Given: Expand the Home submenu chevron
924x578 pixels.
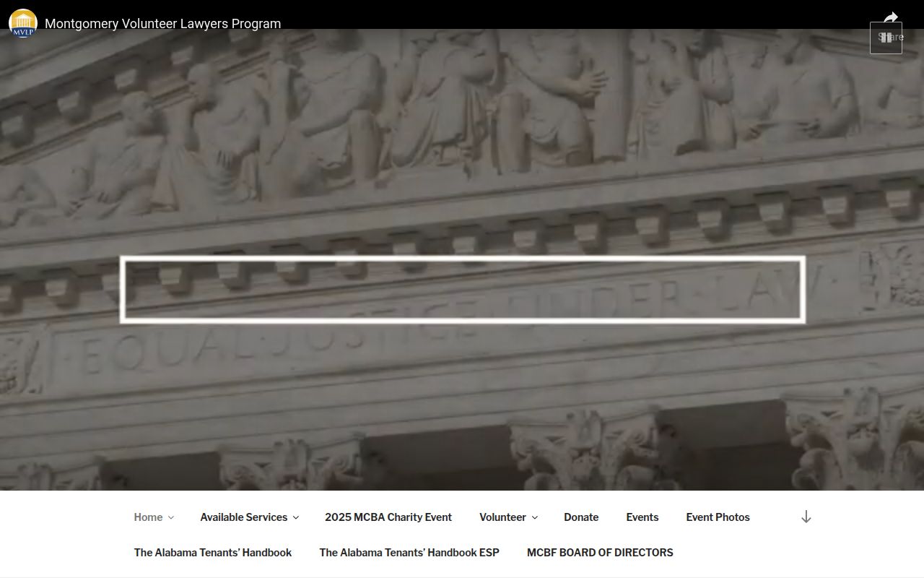Looking at the screenshot, I should 171,517.
